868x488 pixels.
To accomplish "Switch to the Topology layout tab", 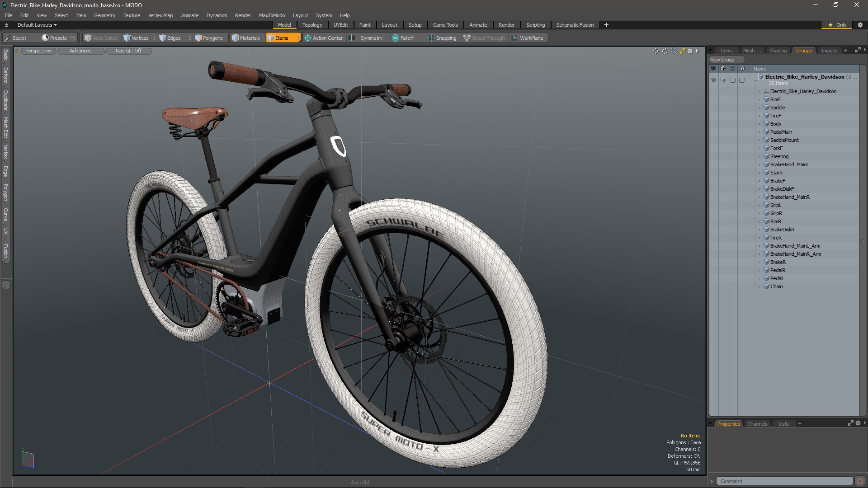I will click(x=312, y=25).
